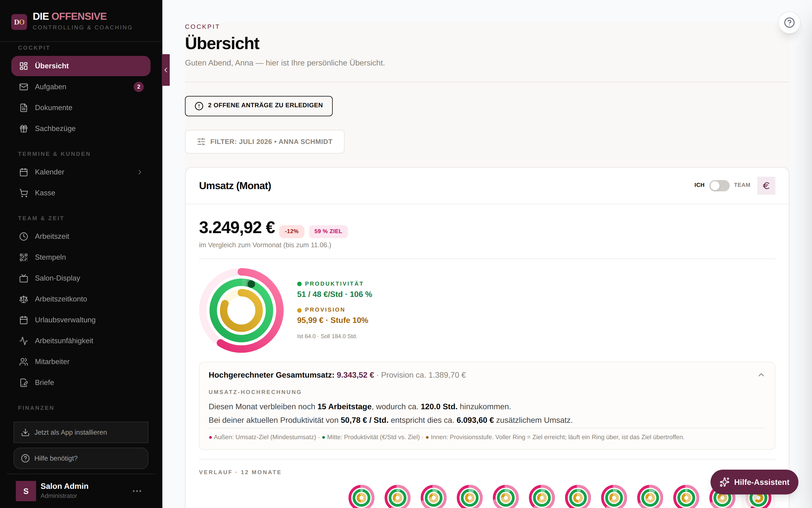Click the sparkle icon on Hilfe-Assistent
This screenshot has height=508, width=812.
[724, 482]
